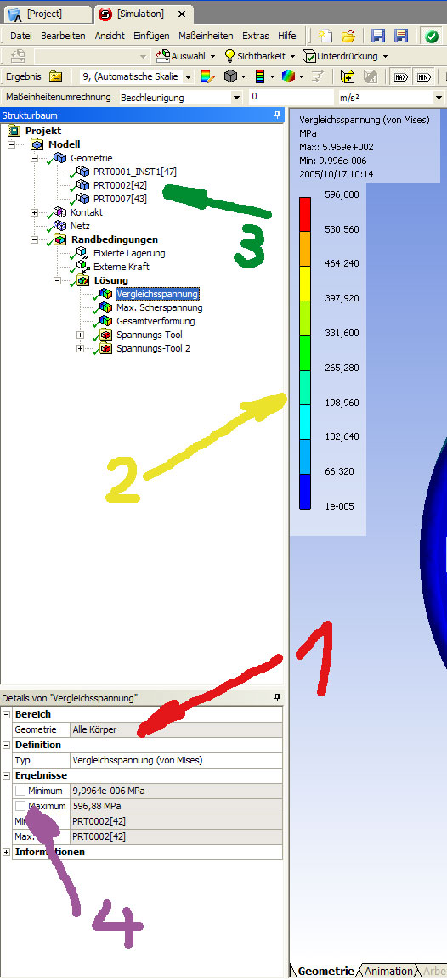
Task: Click the contour color bands icon
Action: (261, 77)
